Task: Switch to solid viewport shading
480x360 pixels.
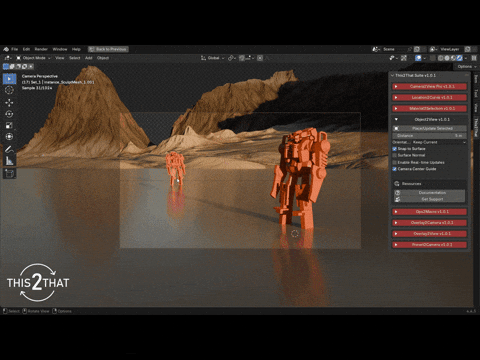Action: point(447,58)
